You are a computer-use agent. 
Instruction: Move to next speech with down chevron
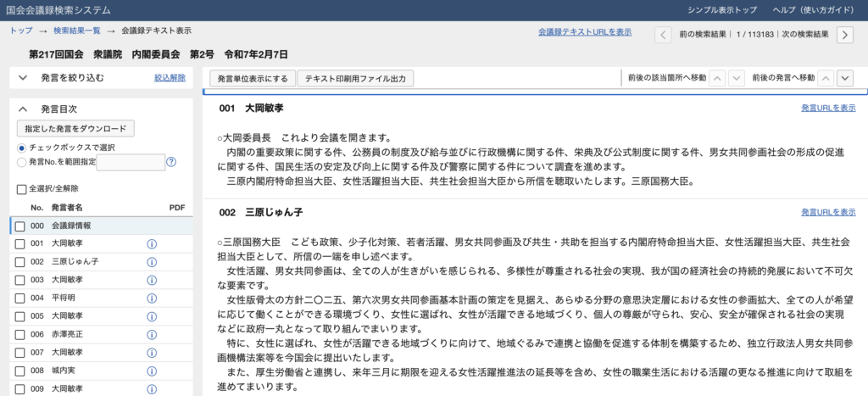844,78
